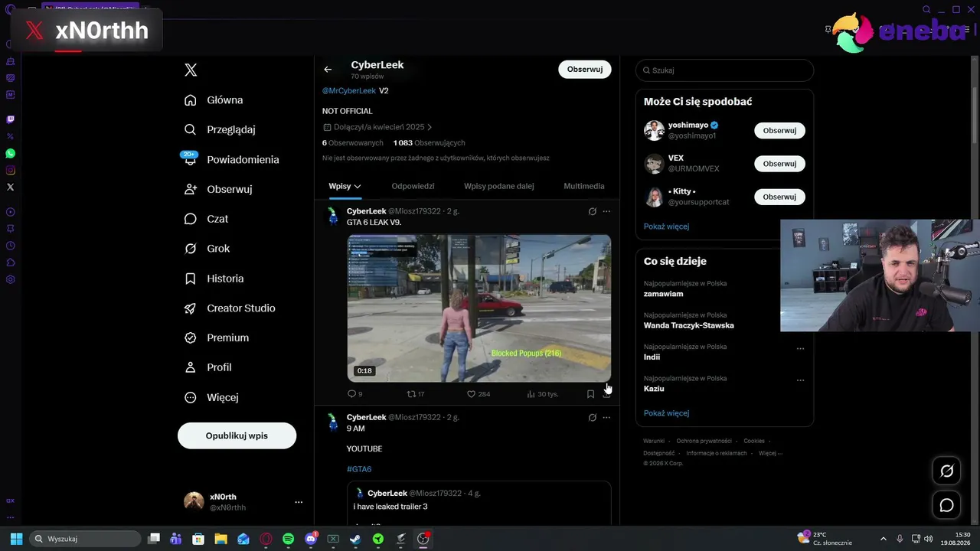Screen dimensions: 980x551
Task: Switch to the Multimedia tab
Action: click(x=584, y=186)
